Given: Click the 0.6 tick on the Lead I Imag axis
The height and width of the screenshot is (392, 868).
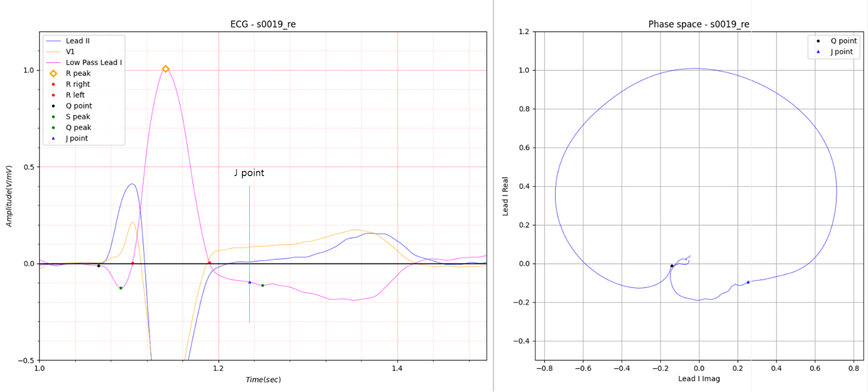Looking at the screenshot, I should 815,369.
